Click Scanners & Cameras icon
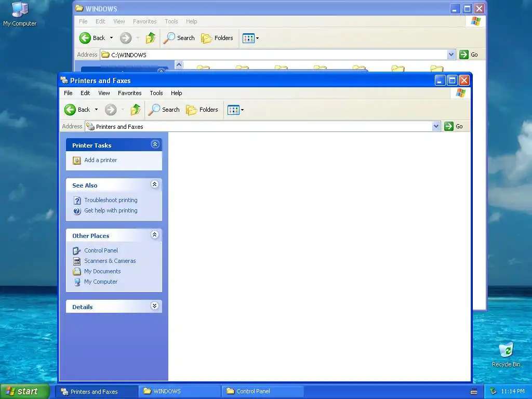The height and width of the screenshot is (399, 532). point(77,261)
